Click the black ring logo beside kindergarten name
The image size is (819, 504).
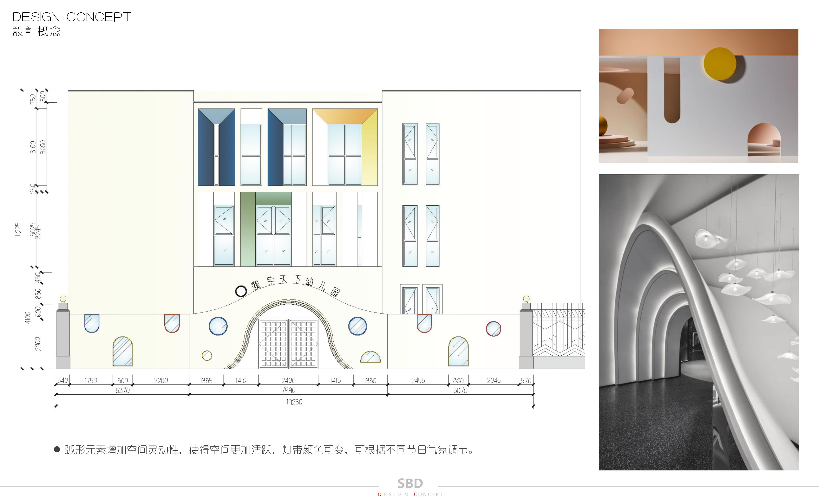[x=241, y=291]
